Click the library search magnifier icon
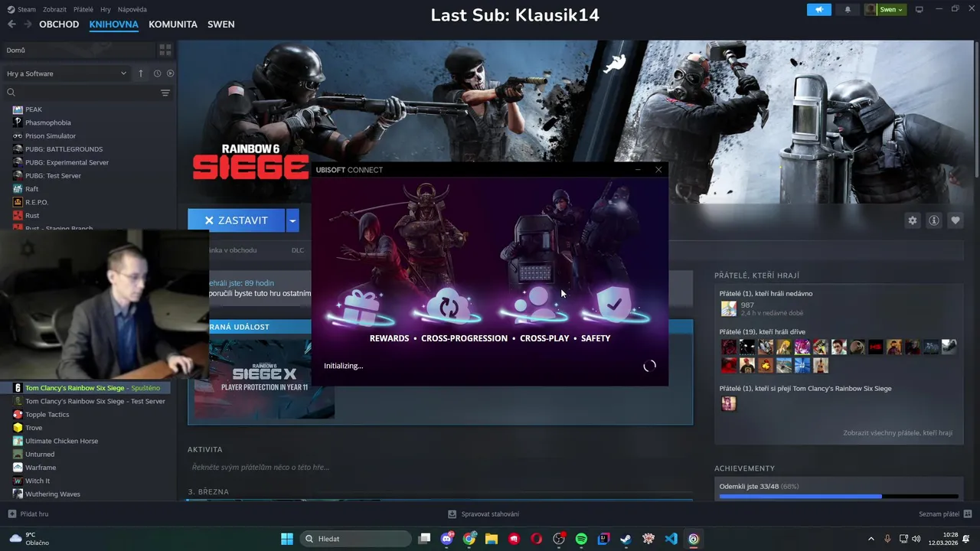980x551 pixels. pos(11,93)
